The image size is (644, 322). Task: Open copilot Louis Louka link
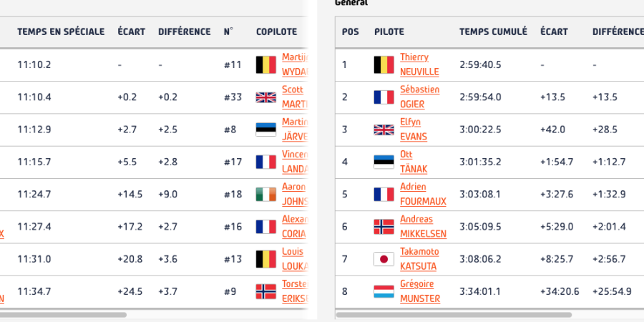tap(292, 259)
